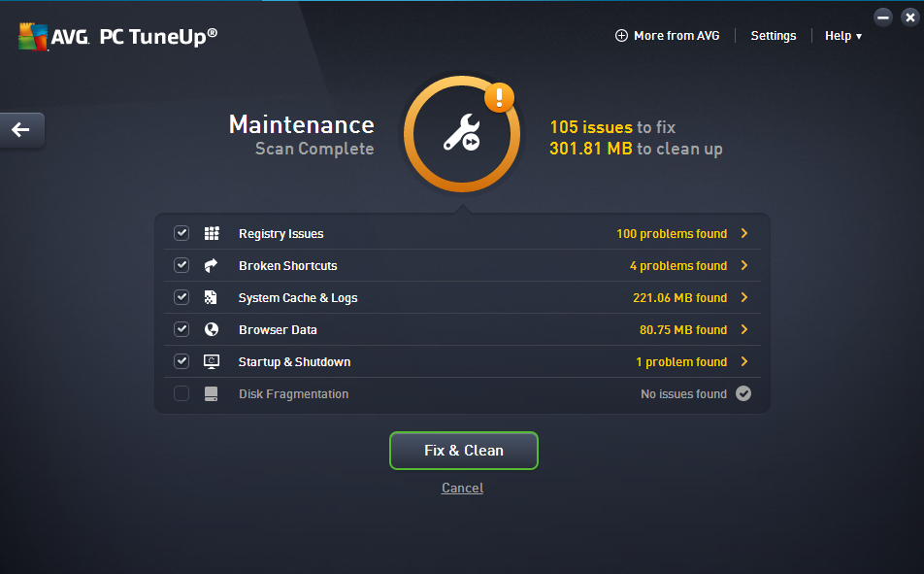Click the Browser Data label
Image resolution: width=924 pixels, height=574 pixels.
[x=279, y=330]
